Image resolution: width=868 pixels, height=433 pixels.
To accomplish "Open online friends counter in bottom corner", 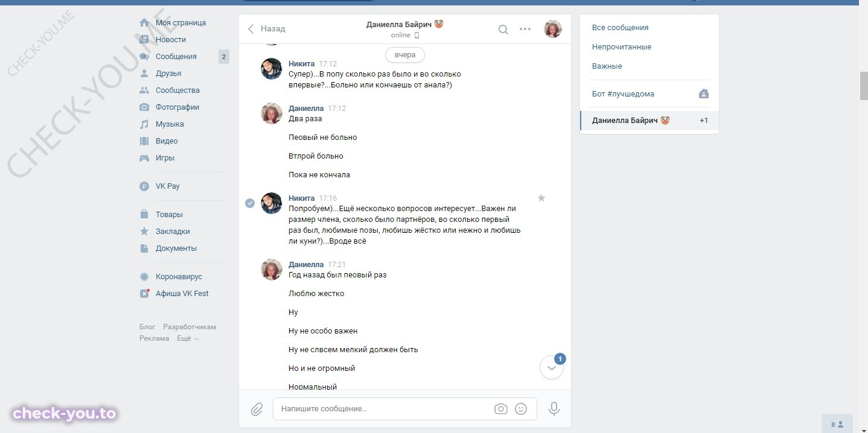I will pos(837,424).
